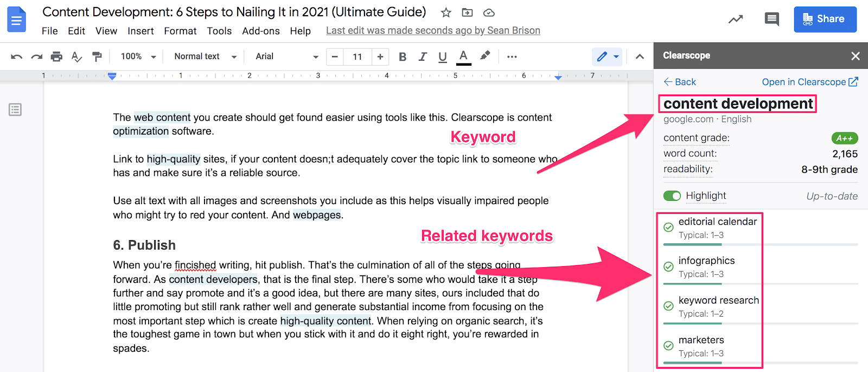Select the editorial calendar keyword

coord(717,222)
